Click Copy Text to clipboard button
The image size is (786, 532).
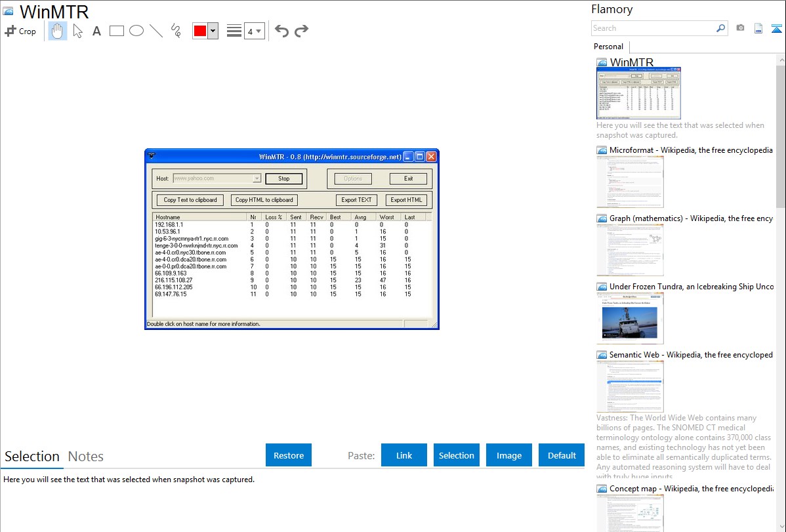[x=190, y=199]
